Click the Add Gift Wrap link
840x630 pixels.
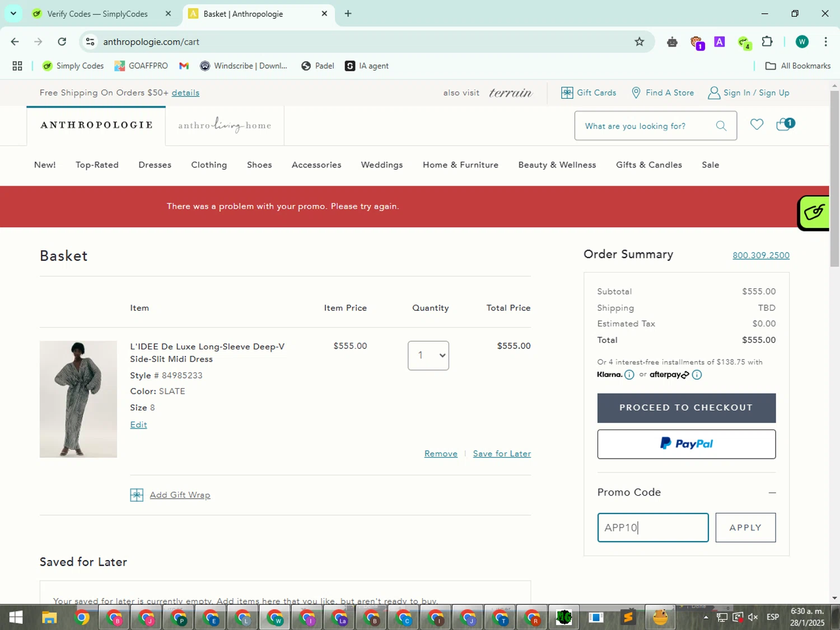[180, 495]
